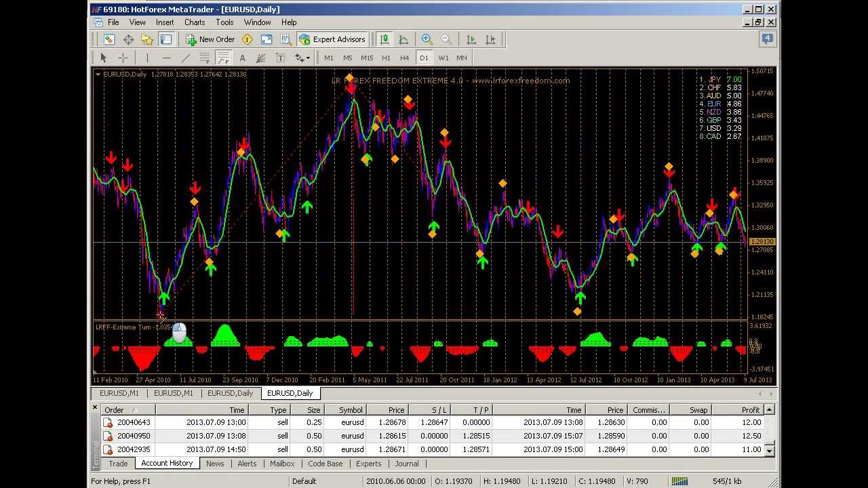
Task: Open the Mailbox tab
Action: tap(282, 464)
